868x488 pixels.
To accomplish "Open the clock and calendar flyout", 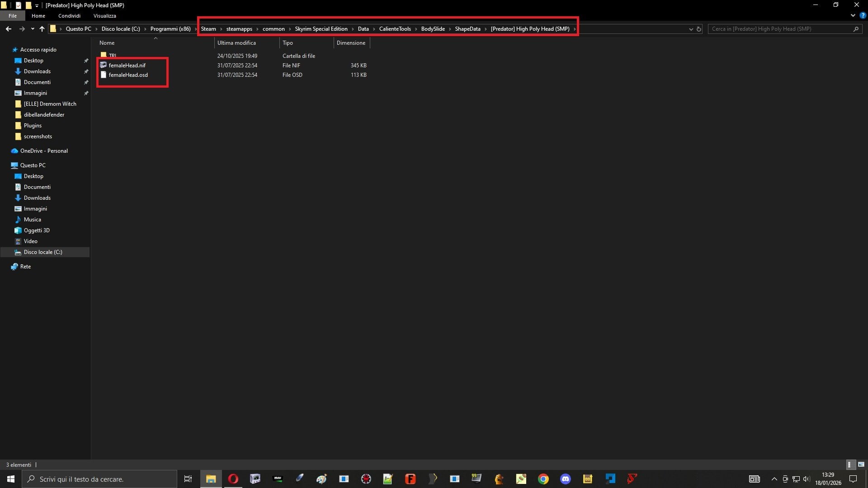I will click(828, 479).
